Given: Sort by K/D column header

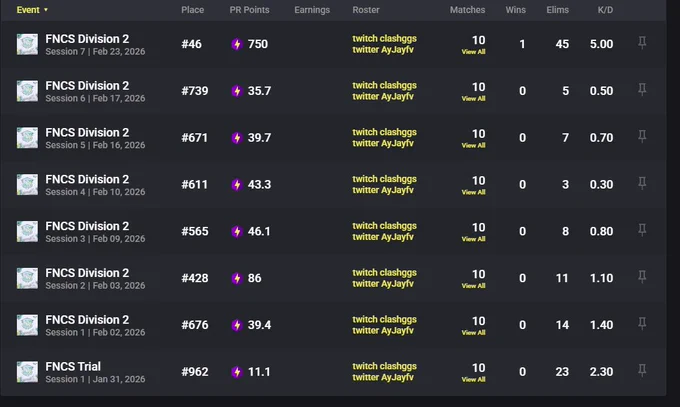Looking at the screenshot, I should (605, 10).
